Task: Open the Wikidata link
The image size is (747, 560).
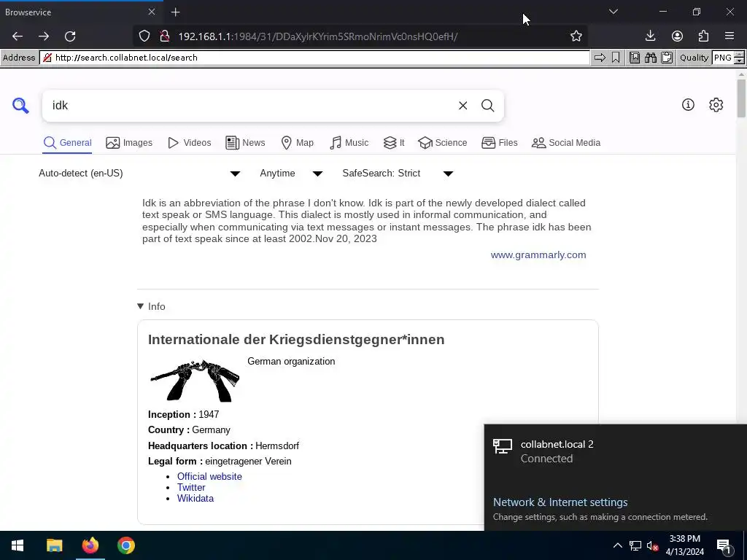Action: coord(196,499)
